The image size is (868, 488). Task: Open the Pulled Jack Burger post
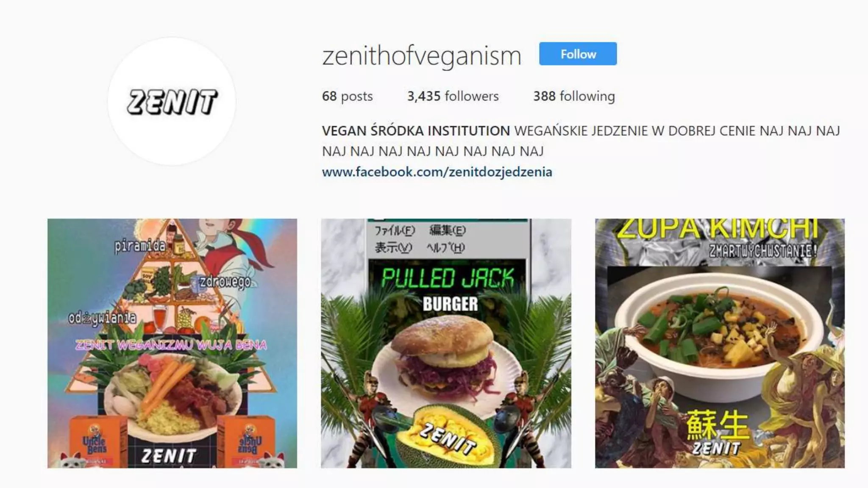pos(446,343)
